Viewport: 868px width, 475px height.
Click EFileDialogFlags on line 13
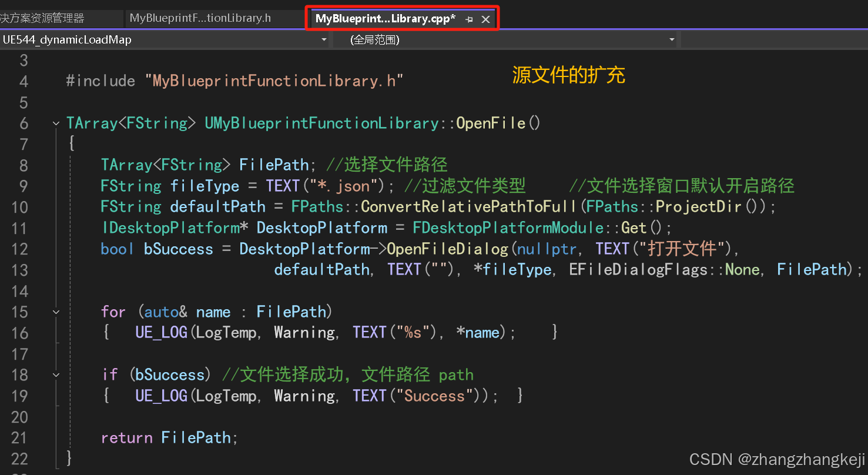point(638,270)
